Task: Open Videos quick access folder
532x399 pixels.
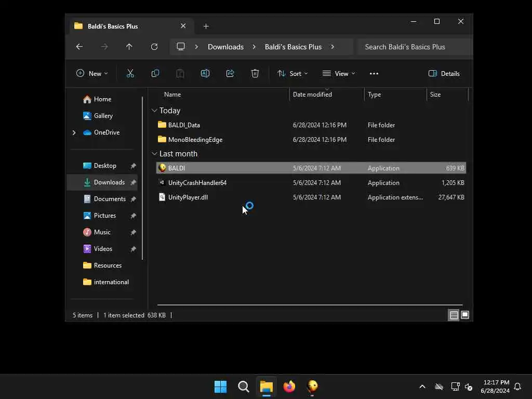Action: coord(103,249)
